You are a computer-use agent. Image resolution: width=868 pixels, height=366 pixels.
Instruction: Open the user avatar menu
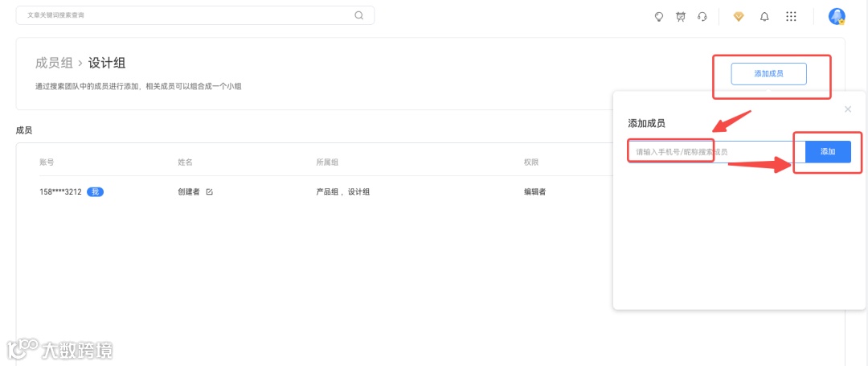point(837,17)
